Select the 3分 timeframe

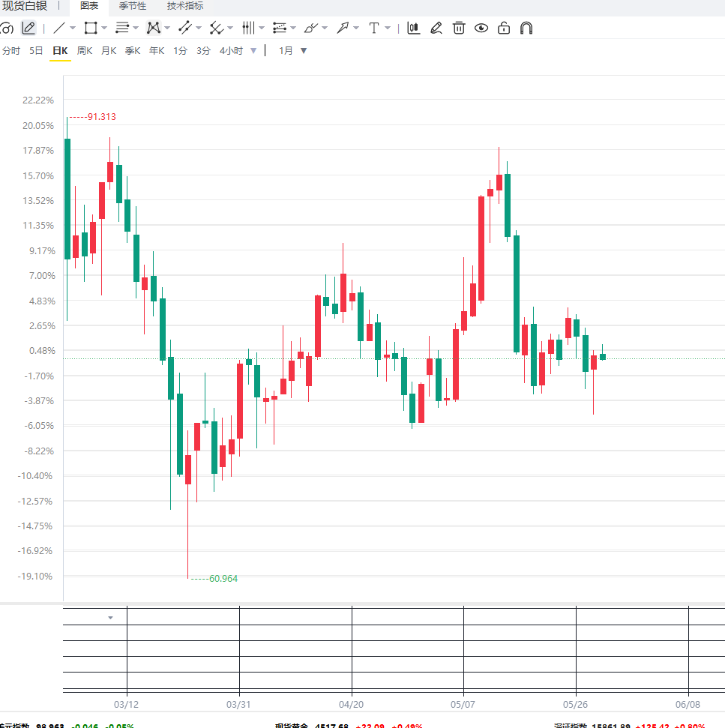pyautogui.click(x=203, y=50)
